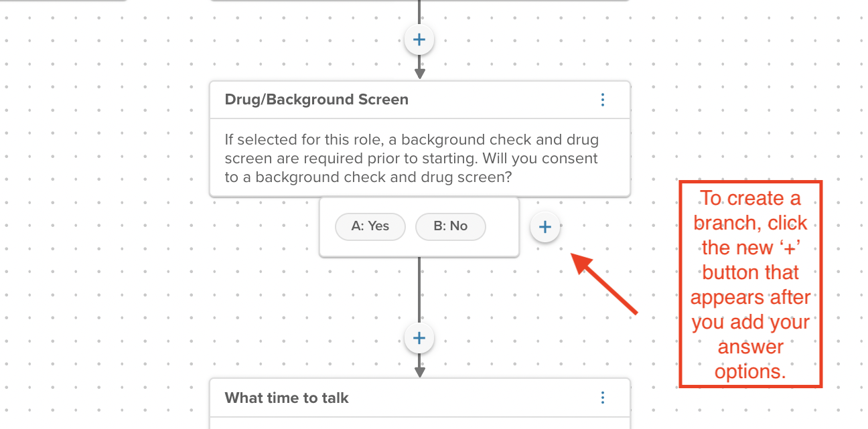868x429 pixels.
Task: Select the What time to talk card title
Action: [x=286, y=398]
